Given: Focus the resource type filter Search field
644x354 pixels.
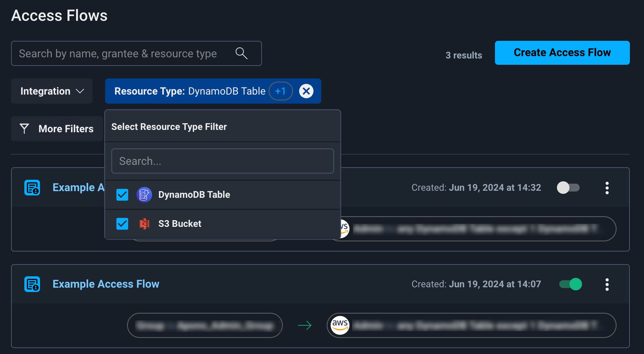Looking at the screenshot, I should coord(222,161).
